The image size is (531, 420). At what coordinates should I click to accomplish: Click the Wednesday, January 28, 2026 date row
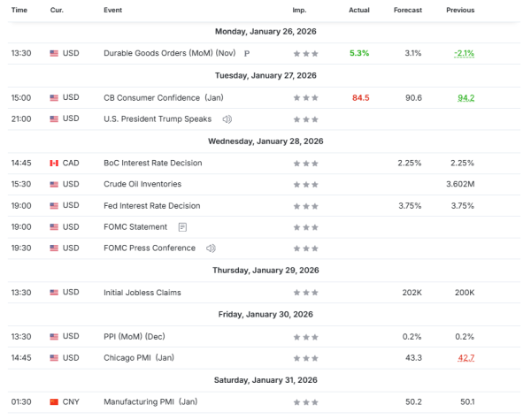click(x=265, y=141)
